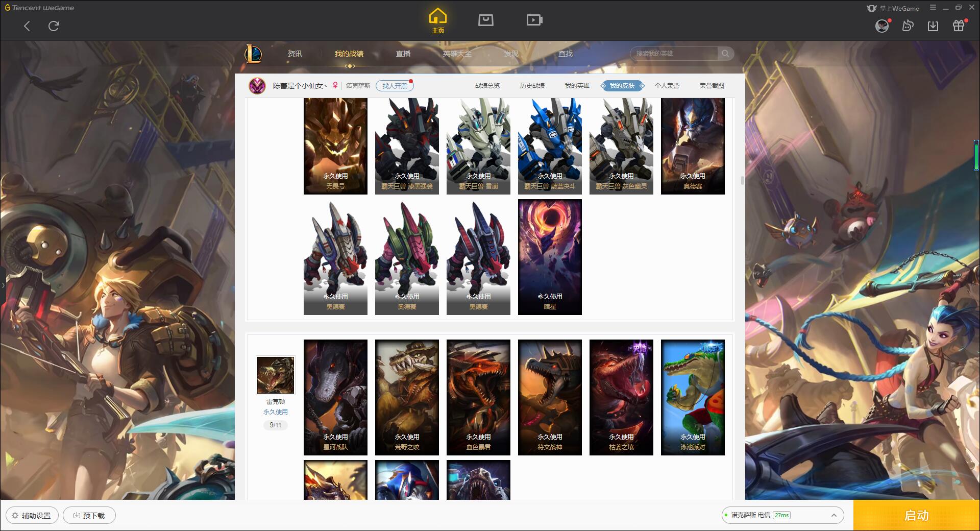Image resolution: width=980 pixels, height=531 pixels.
Task: Click the magnifier search button
Action: pyautogui.click(x=725, y=54)
